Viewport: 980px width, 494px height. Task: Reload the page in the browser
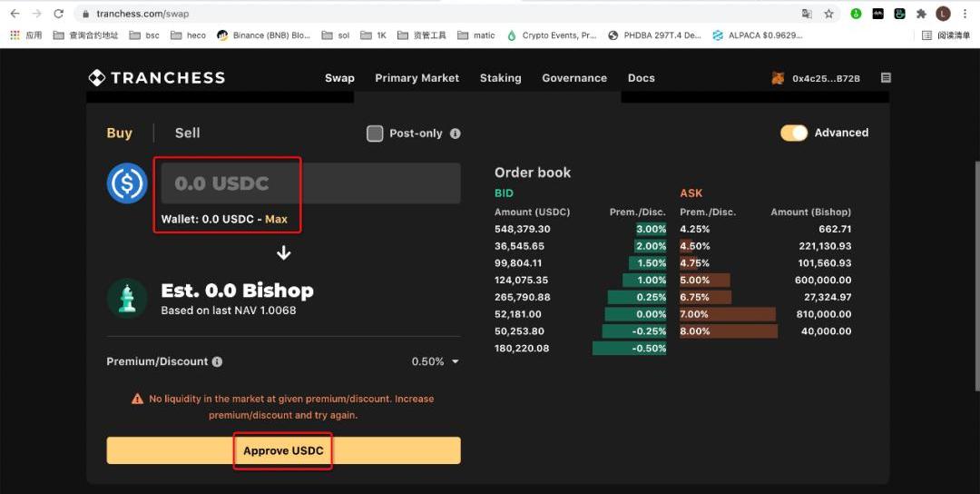pyautogui.click(x=59, y=14)
